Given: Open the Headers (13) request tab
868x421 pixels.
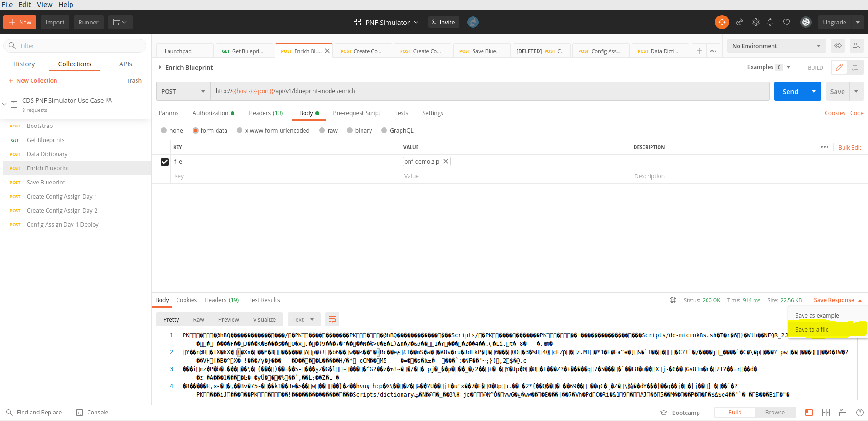Looking at the screenshot, I should tap(266, 113).
